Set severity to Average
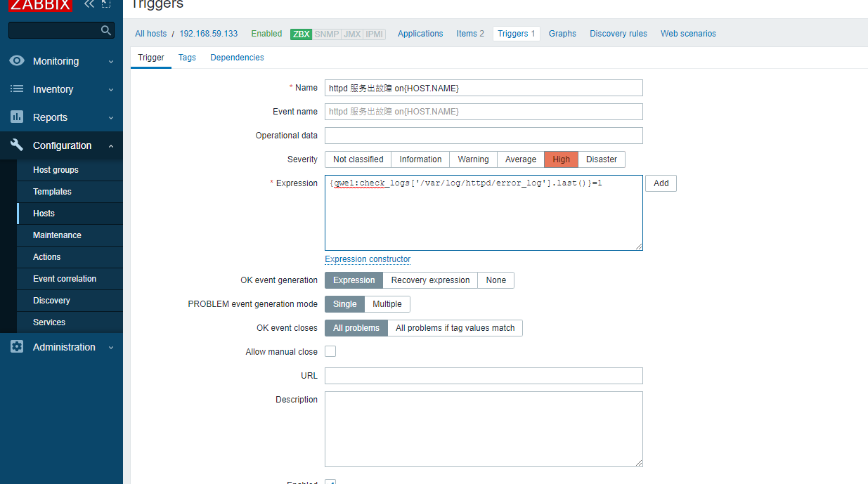868x484 pixels. coord(521,159)
